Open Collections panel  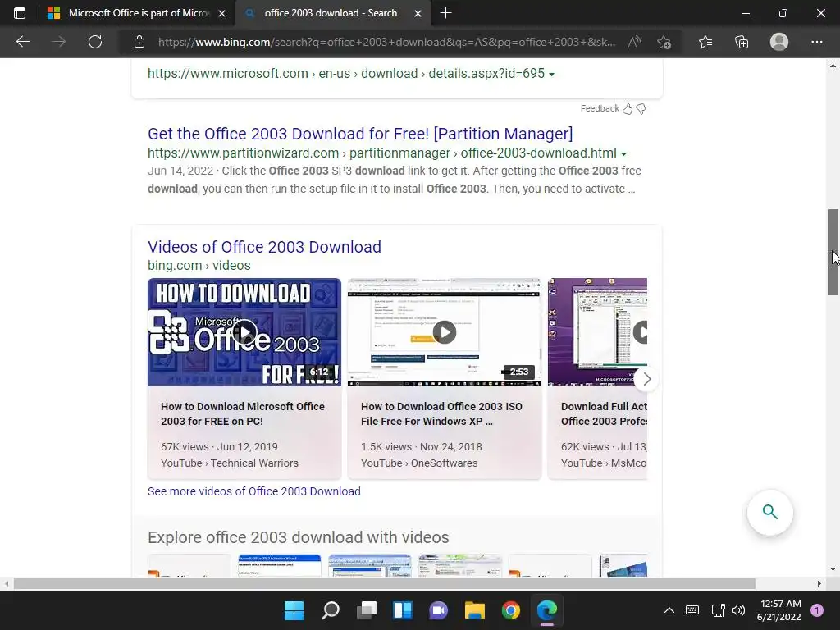point(742,42)
